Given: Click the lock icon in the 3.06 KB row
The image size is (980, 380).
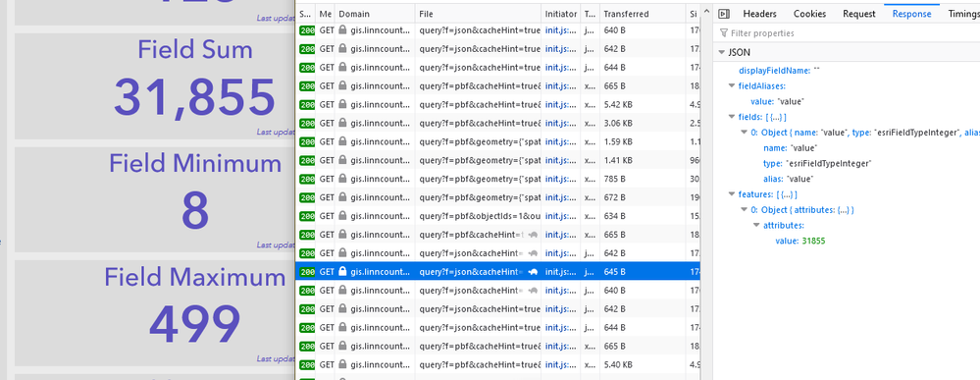Looking at the screenshot, I should [x=342, y=123].
